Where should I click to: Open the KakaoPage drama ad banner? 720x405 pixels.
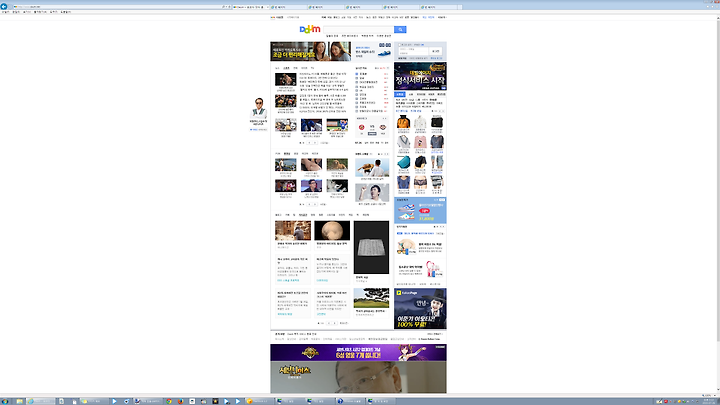click(420, 309)
